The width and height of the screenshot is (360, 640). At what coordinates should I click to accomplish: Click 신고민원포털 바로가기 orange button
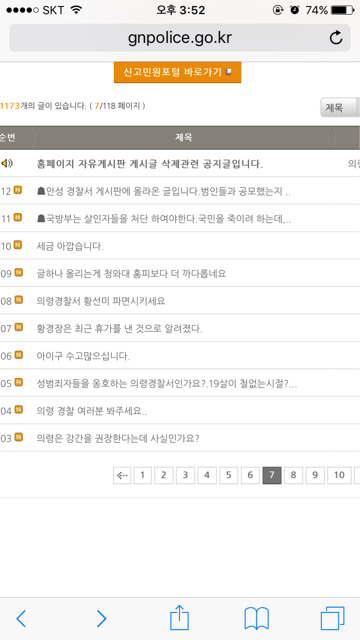click(178, 72)
